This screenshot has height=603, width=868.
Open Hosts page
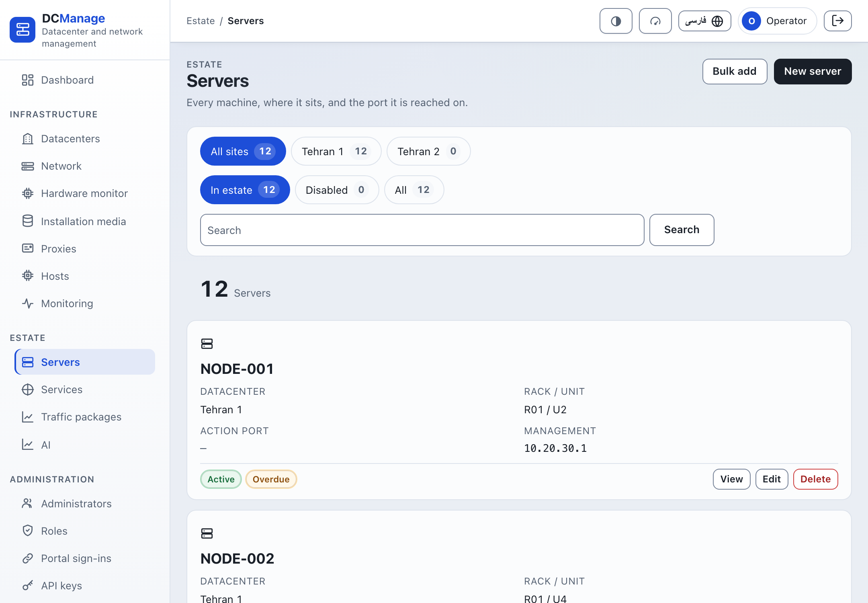[x=85, y=276]
